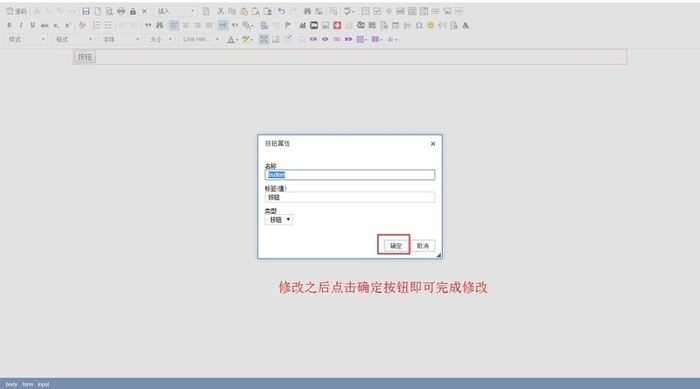Insert a numbered list
This screenshot has height=389, width=700.
point(96,25)
